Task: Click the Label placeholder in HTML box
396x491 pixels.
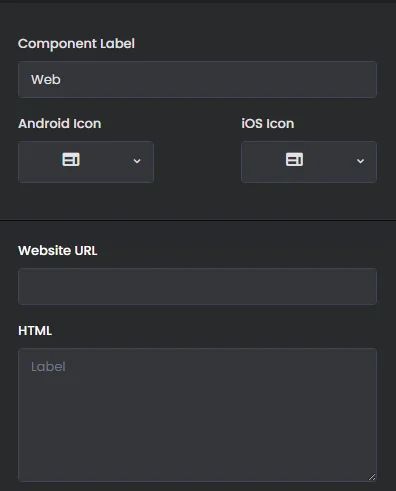Action: click(48, 367)
